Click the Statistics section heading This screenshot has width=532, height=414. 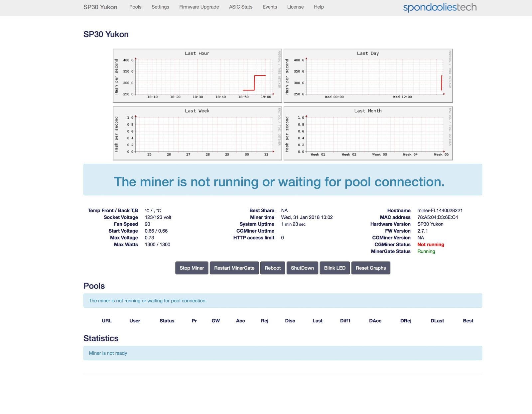[101, 338]
